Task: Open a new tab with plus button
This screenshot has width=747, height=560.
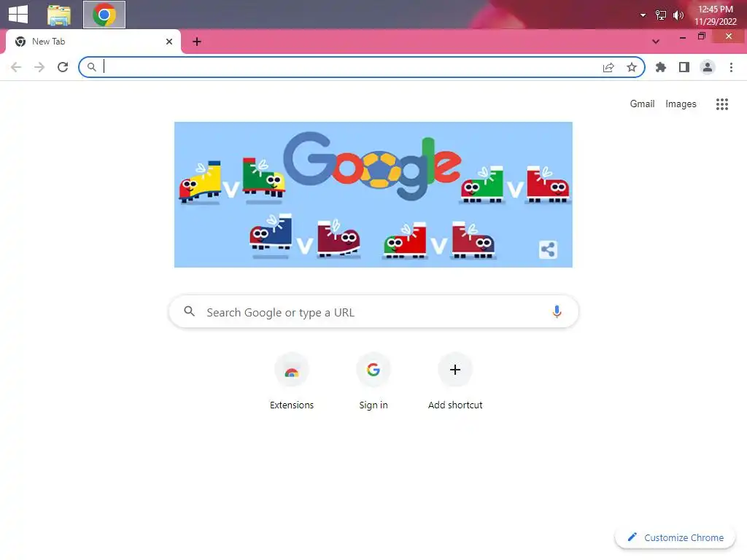Action: (x=197, y=42)
